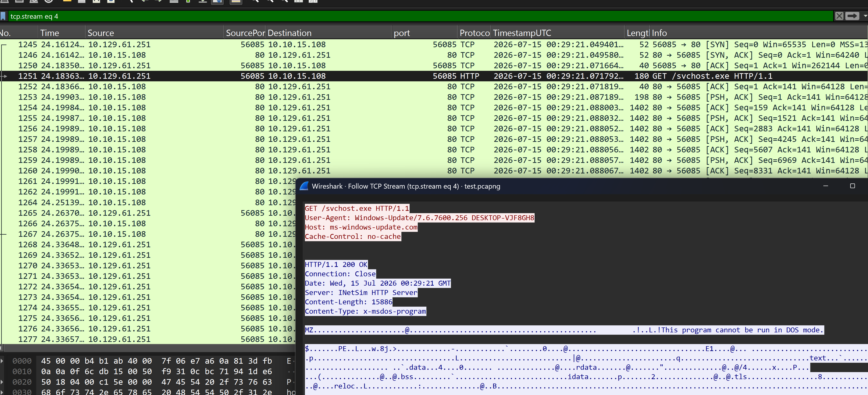868x395 pixels.
Task: Click the TimestampUTC column header
Action: tap(558, 33)
